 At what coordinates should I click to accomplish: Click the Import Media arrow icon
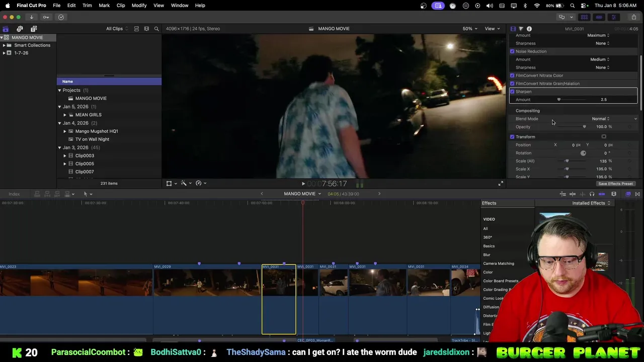tap(31, 17)
